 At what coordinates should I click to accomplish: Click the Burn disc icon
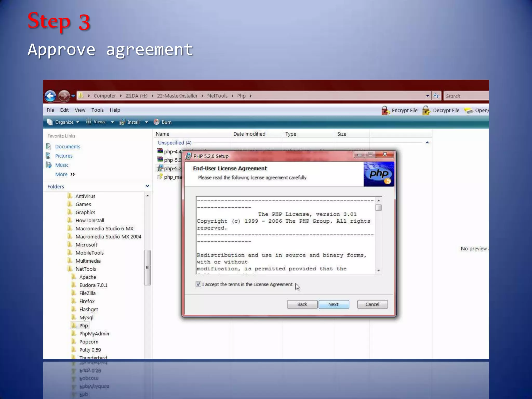coord(156,122)
